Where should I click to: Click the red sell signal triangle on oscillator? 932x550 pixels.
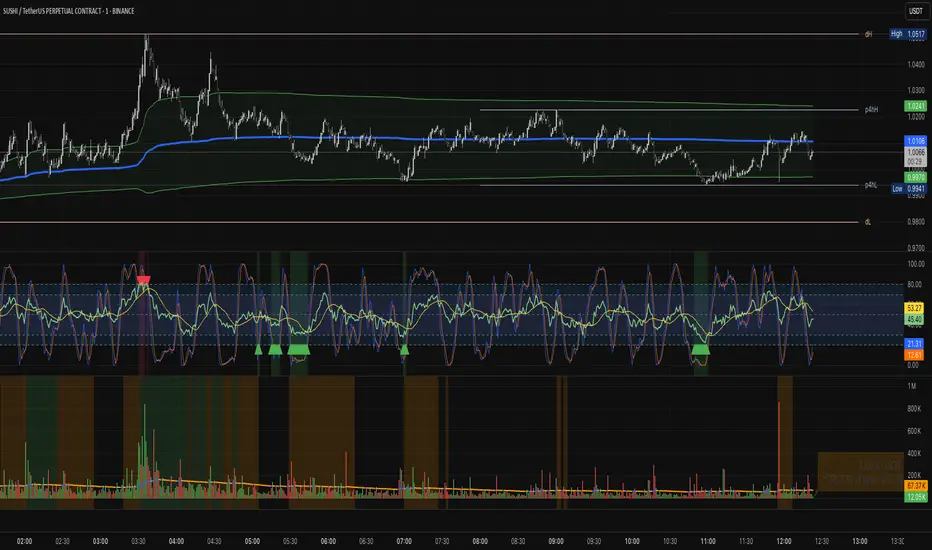coord(144,280)
